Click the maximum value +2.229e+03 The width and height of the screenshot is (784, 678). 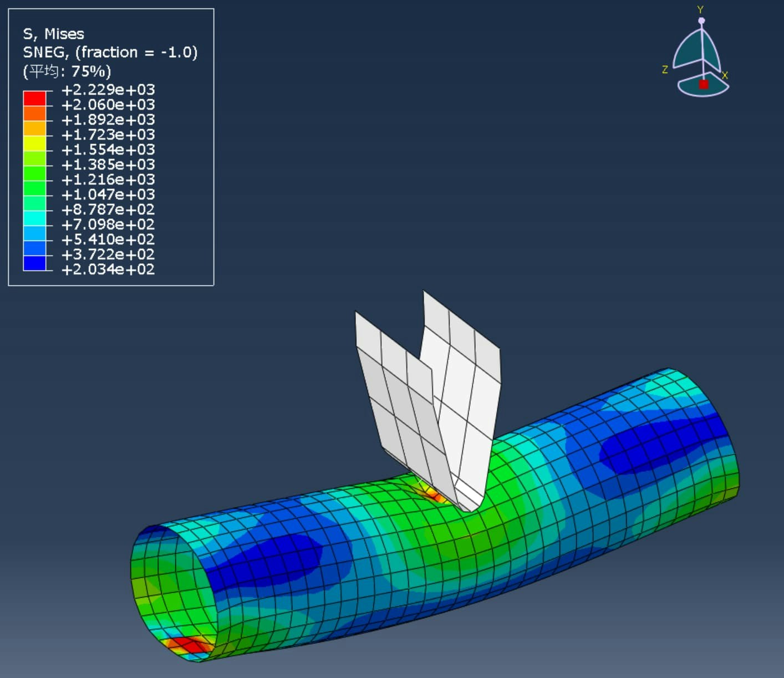(108, 90)
